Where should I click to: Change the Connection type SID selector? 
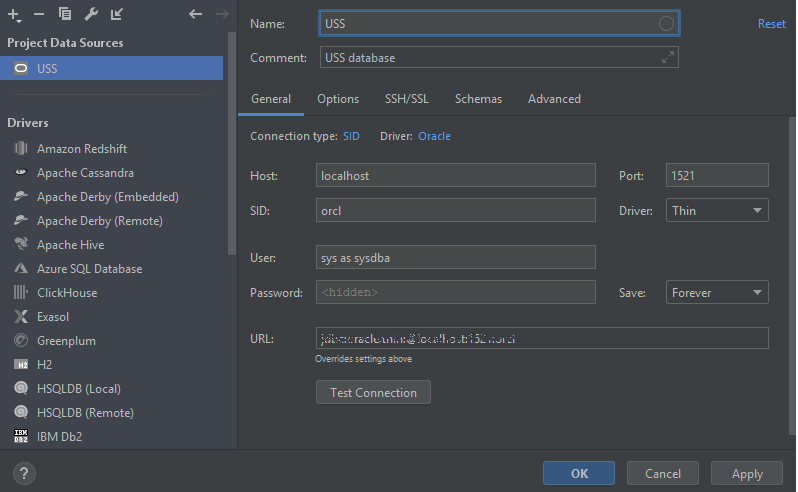[x=351, y=136]
